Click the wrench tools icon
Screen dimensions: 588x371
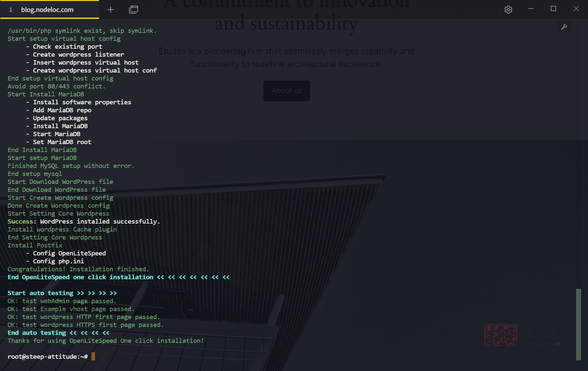[x=564, y=27]
